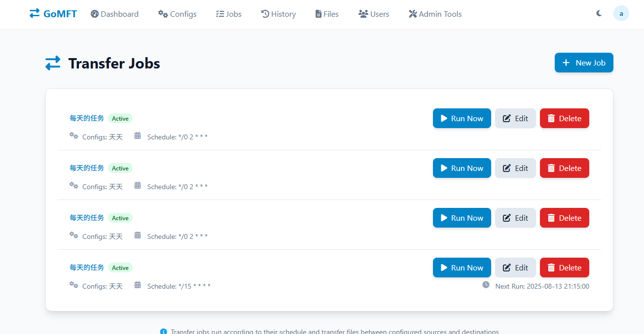
Task: Edit the second transfer job
Action: (x=515, y=168)
